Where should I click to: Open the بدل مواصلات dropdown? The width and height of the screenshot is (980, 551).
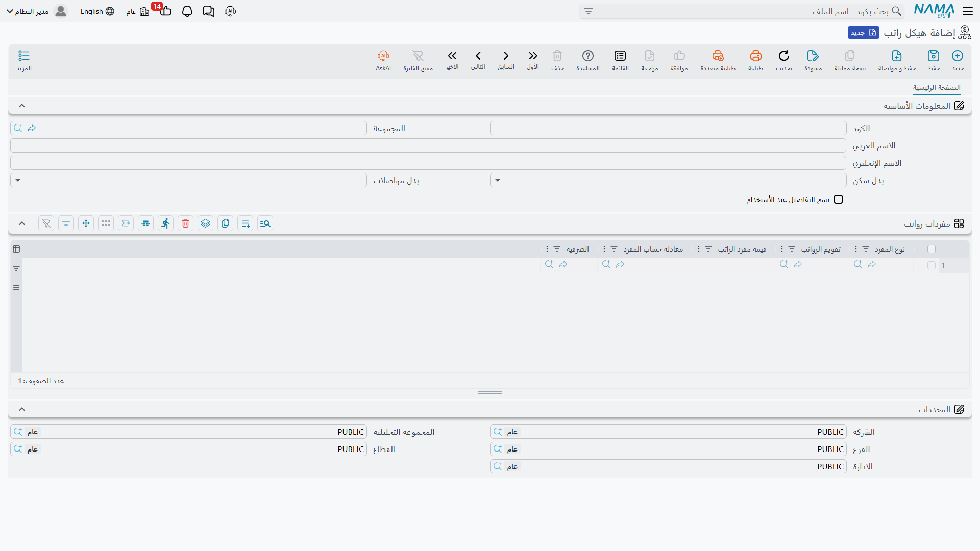coord(188,180)
